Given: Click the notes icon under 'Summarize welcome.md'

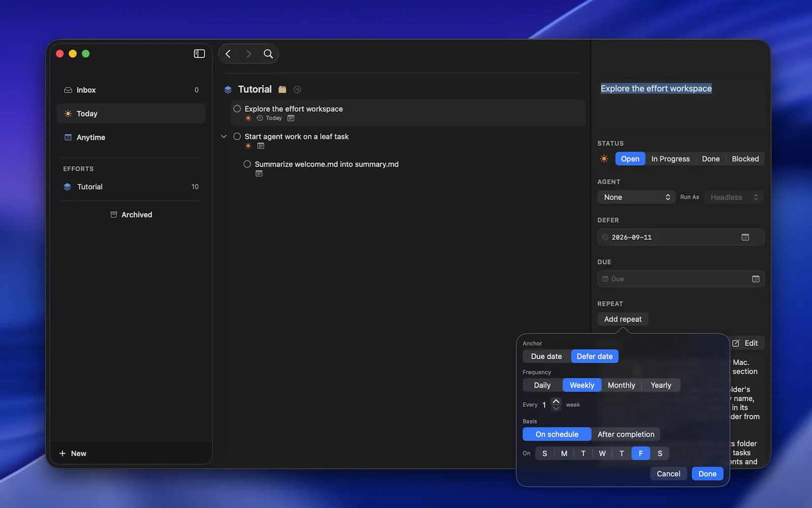Looking at the screenshot, I should (259, 174).
